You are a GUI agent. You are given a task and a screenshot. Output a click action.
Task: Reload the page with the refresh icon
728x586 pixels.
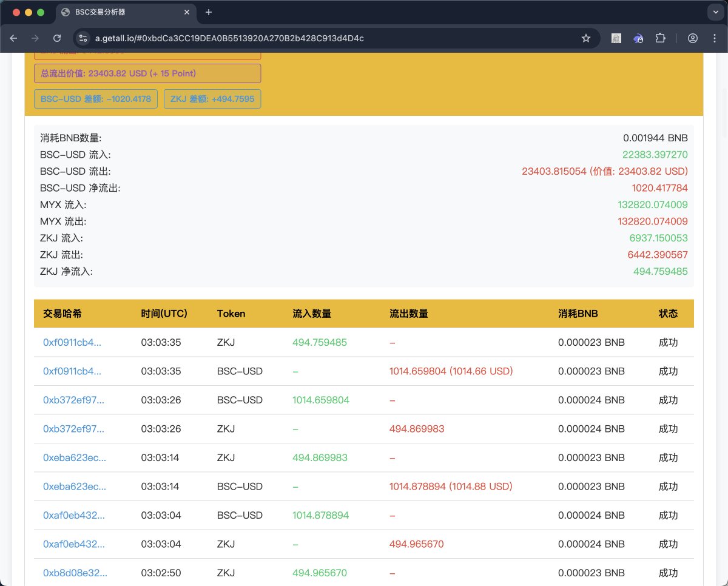click(57, 38)
